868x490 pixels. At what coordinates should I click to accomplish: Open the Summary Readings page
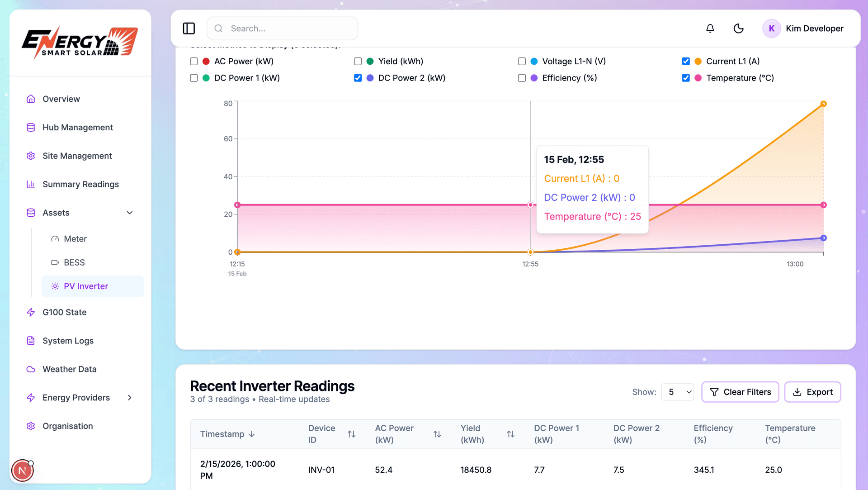pyautogui.click(x=80, y=184)
